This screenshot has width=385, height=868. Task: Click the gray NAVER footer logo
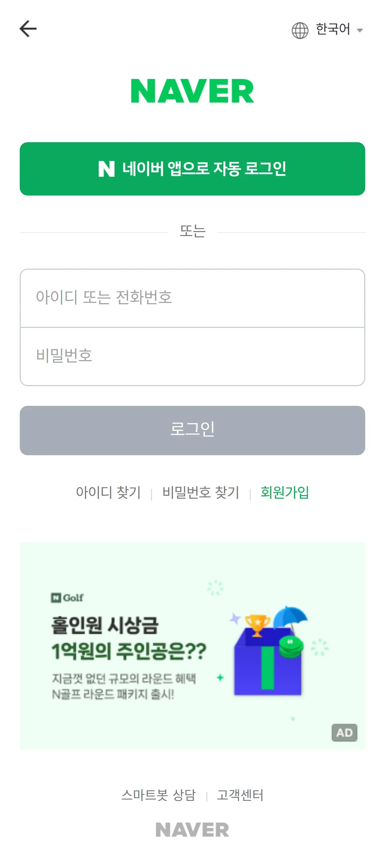pyautogui.click(x=192, y=829)
